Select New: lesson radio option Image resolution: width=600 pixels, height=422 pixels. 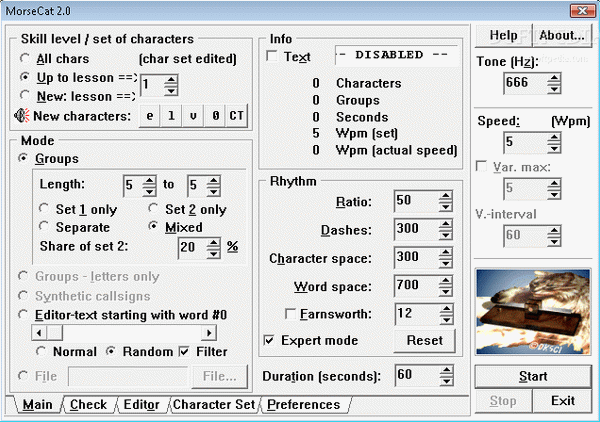coord(25,95)
